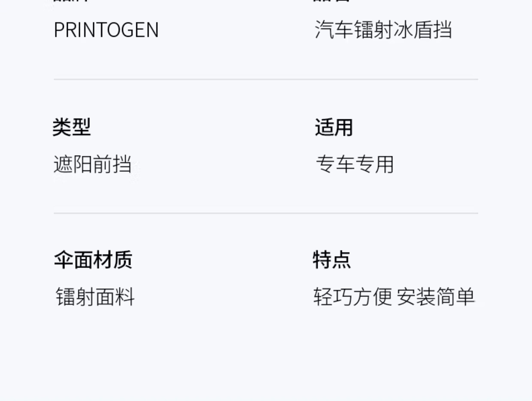Click the 前挡 characters ending 遮阳前挡

[112, 164]
